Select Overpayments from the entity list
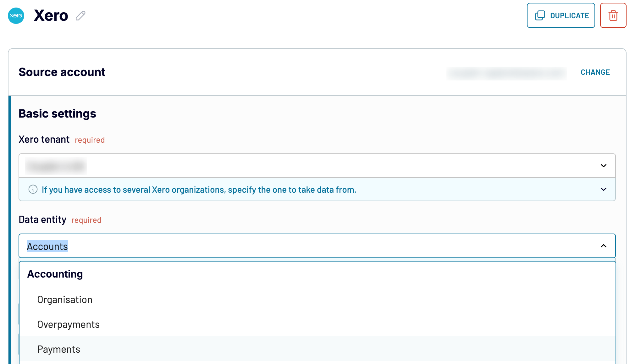The height and width of the screenshot is (364, 630). click(317, 324)
